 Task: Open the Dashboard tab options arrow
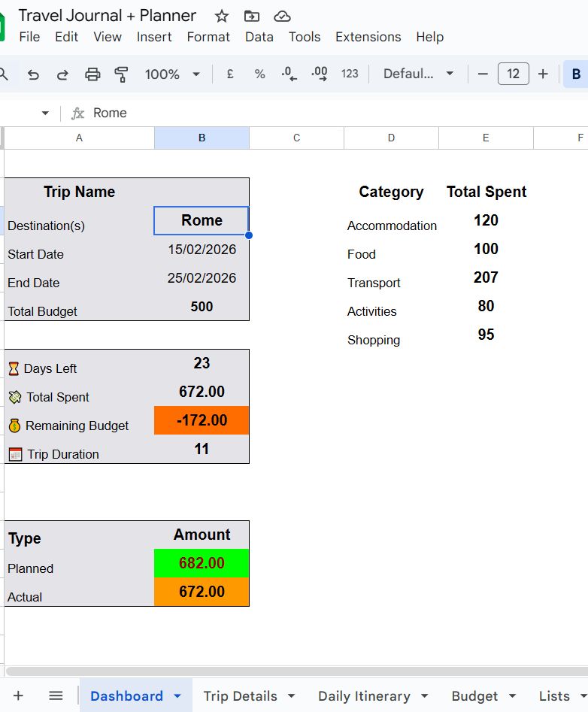[177, 695]
